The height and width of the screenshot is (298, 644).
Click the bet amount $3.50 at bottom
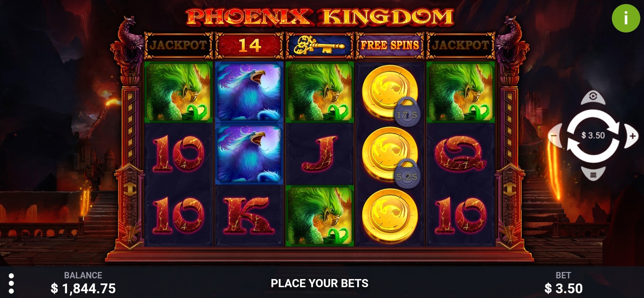(x=563, y=289)
